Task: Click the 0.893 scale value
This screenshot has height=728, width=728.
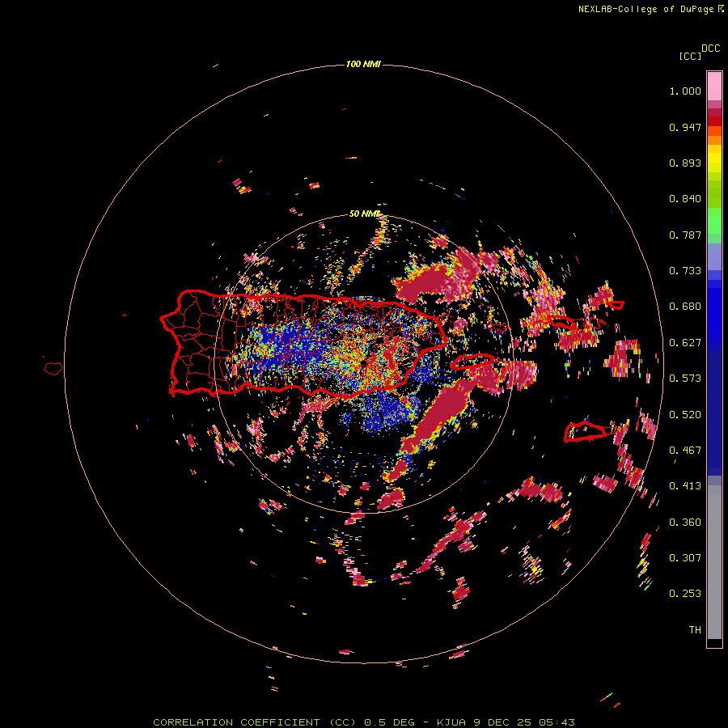Action: coord(685,163)
